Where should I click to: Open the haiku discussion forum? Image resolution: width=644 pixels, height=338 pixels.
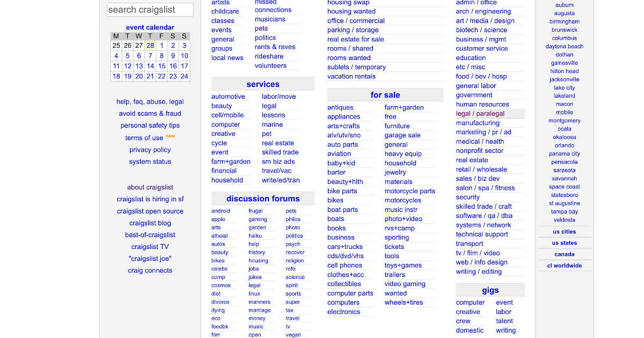coord(255,236)
